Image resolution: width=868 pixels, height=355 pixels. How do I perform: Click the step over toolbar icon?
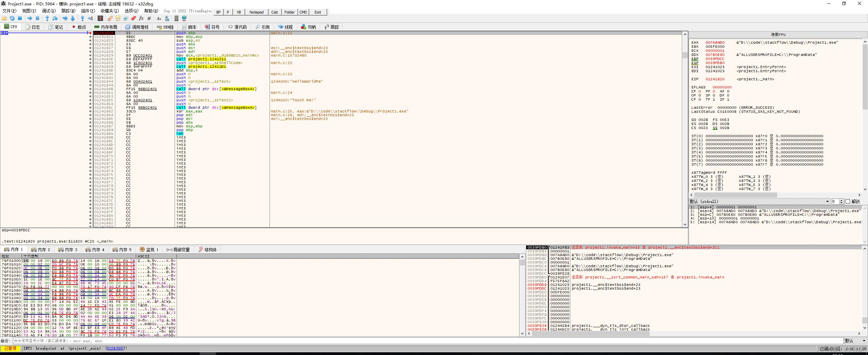[x=55, y=18]
